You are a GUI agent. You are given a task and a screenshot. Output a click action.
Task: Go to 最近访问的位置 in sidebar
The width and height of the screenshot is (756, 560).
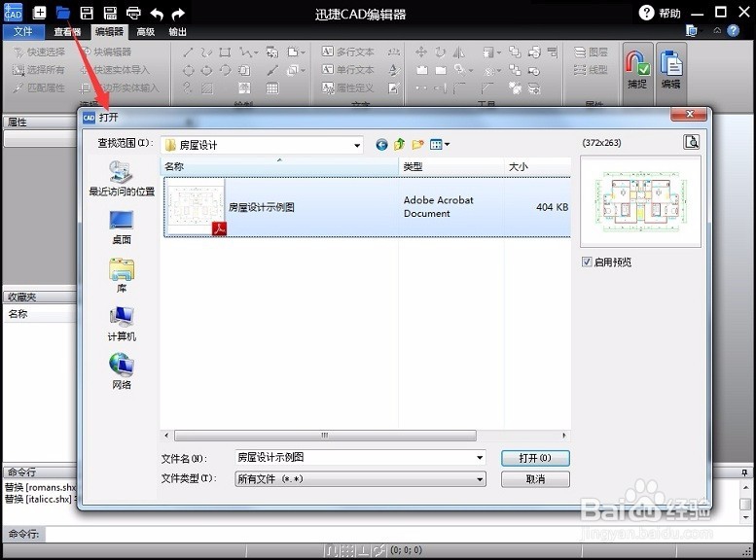click(122, 178)
